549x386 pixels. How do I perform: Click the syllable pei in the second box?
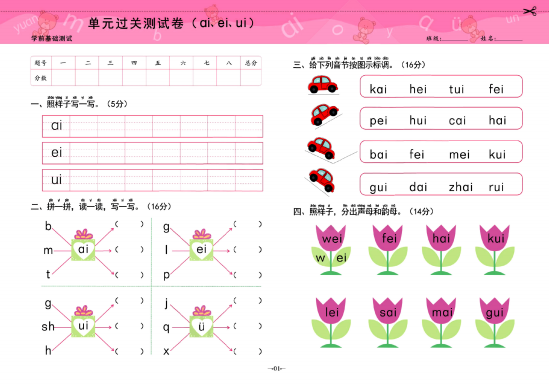tap(378, 121)
